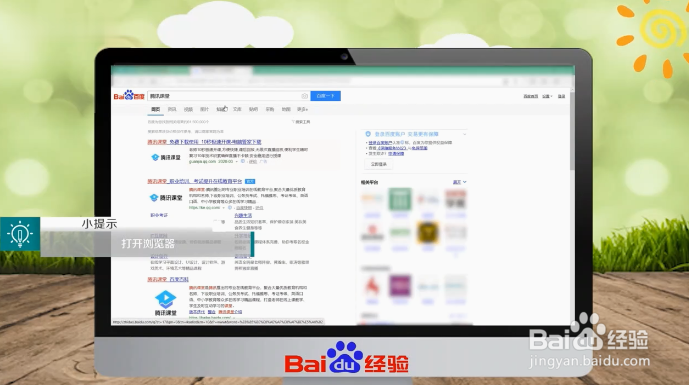Click the red flame-like thumbnail in lower related section
Image resolution: width=689 pixels, height=385 pixels.
click(x=372, y=286)
